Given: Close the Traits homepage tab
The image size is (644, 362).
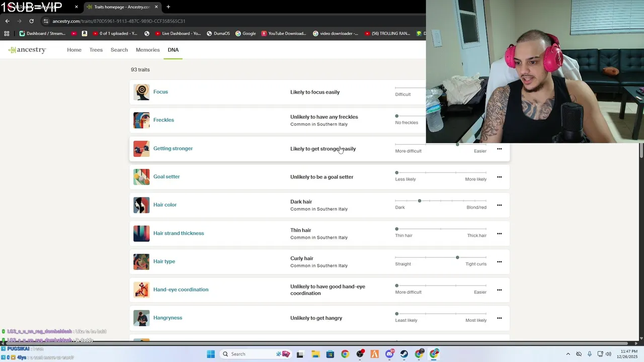Looking at the screenshot, I should click(x=156, y=7).
